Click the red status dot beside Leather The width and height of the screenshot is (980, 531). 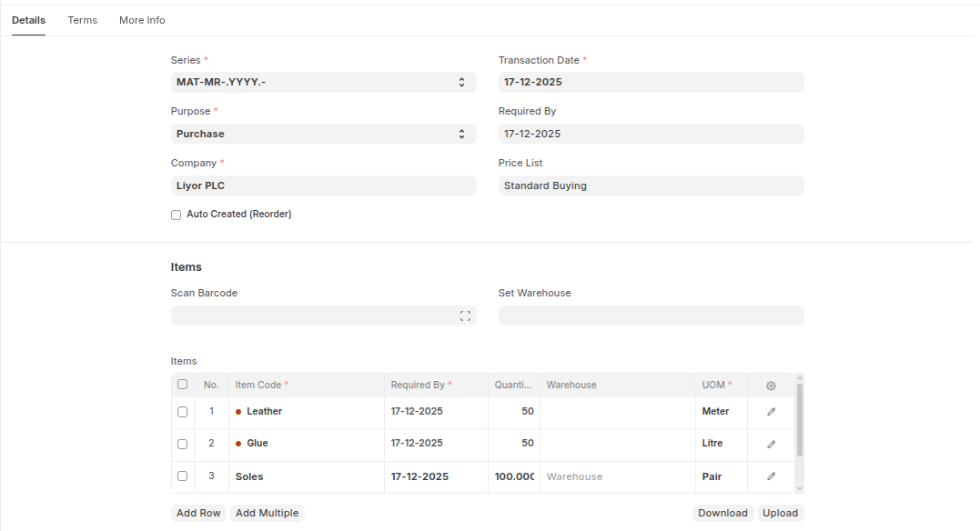(238, 412)
